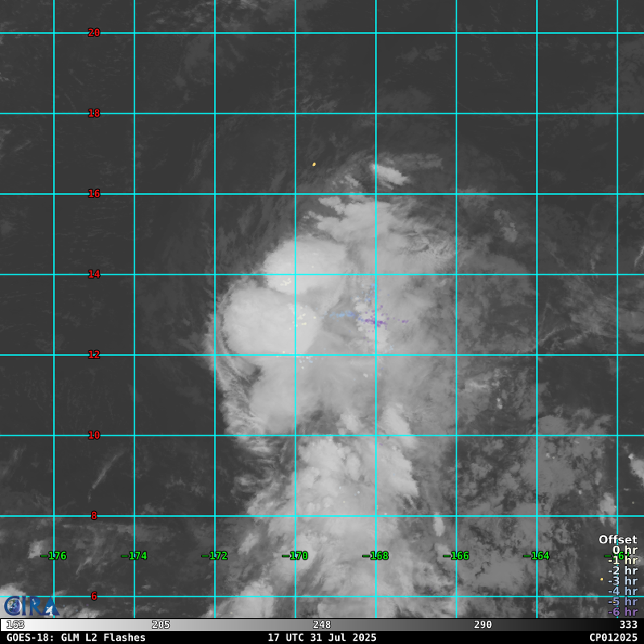
Task: Click the green -176 longitude label
Action: tap(54, 555)
